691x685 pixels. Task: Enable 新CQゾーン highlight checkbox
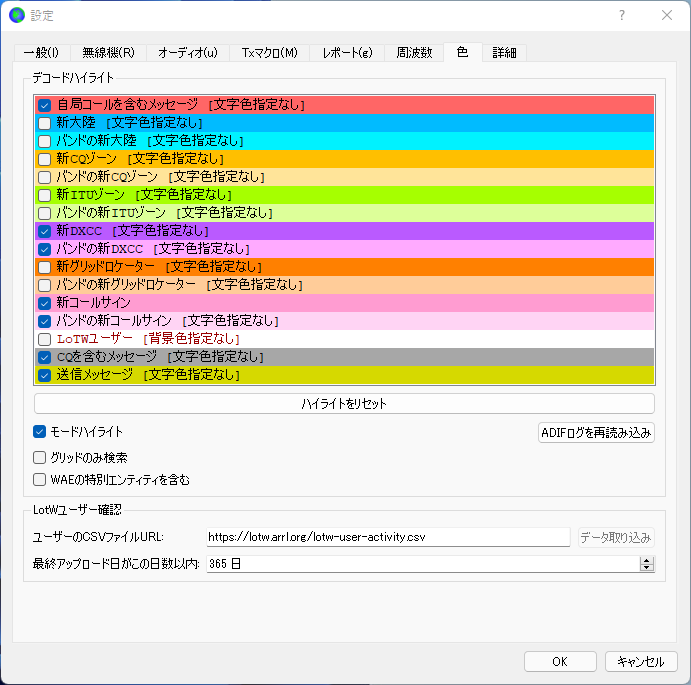[x=45, y=159]
